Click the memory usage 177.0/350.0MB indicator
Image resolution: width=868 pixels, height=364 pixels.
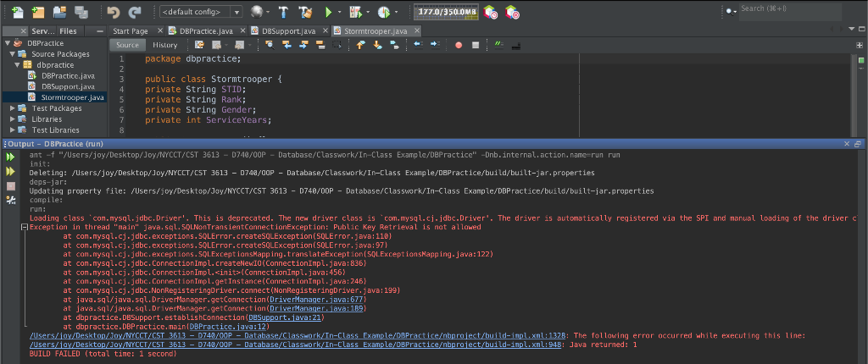coord(444,12)
